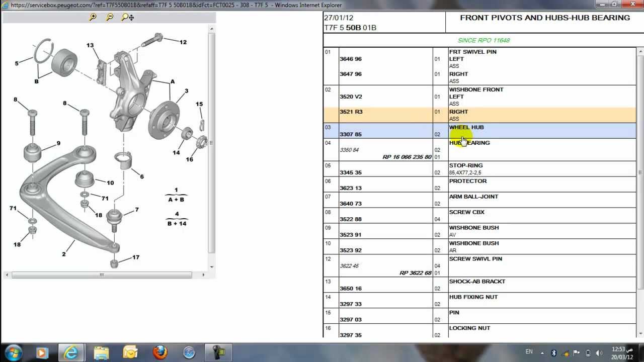Activate the zoom-and-pan magnifier tool
The height and width of the screenshot is (362, 644).
pyautogui.click(x=128, y=17)
